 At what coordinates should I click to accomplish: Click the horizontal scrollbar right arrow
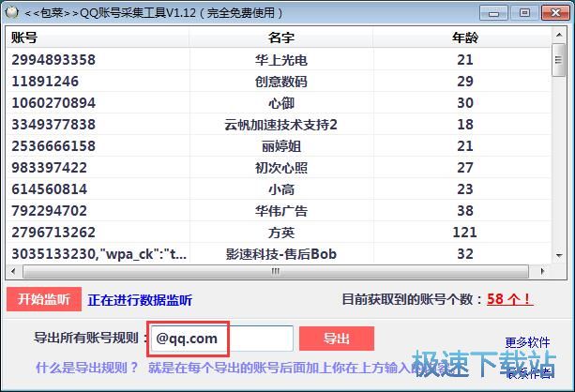[542, 271]
